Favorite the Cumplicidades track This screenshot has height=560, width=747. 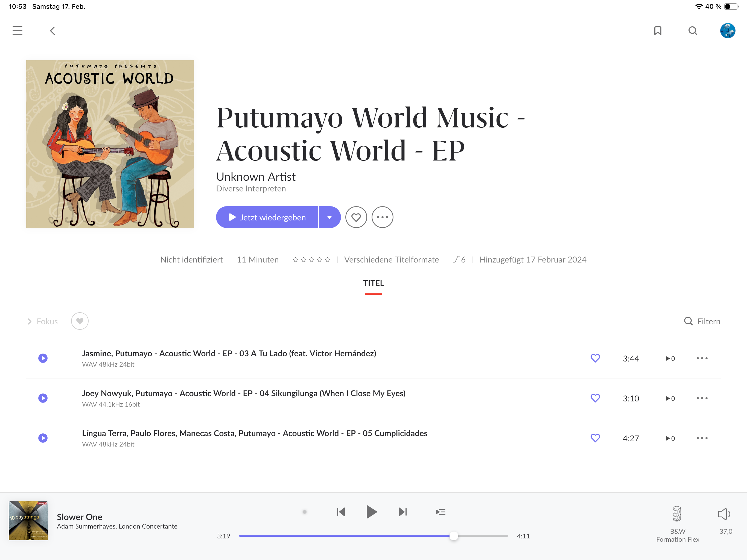[x=595, y=438]
